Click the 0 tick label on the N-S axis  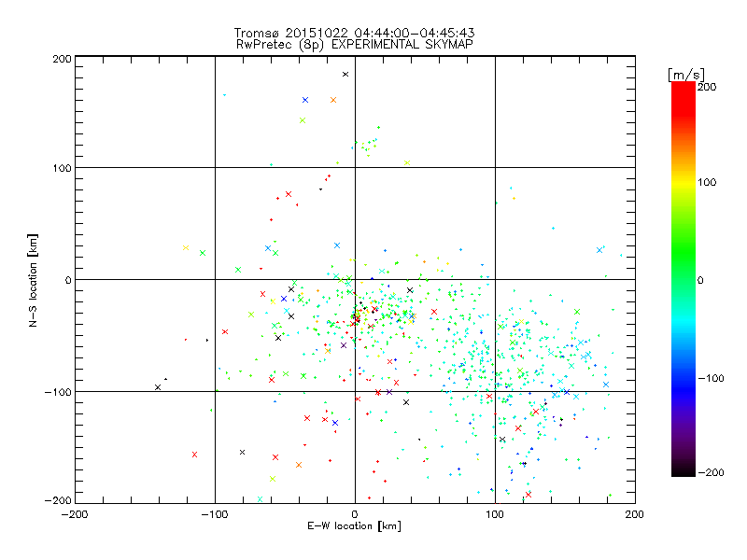[68, 280]
